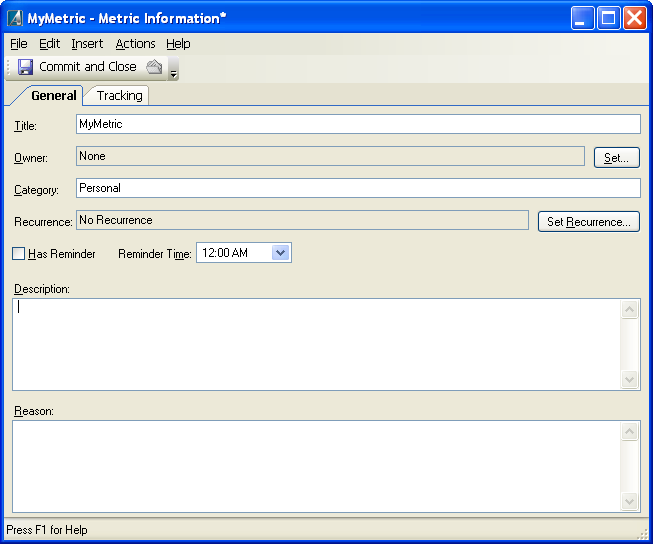This screenshot has height=544, width=653.
Task: Click the Description scrollbar down arrow
Action: pos(629,379)
